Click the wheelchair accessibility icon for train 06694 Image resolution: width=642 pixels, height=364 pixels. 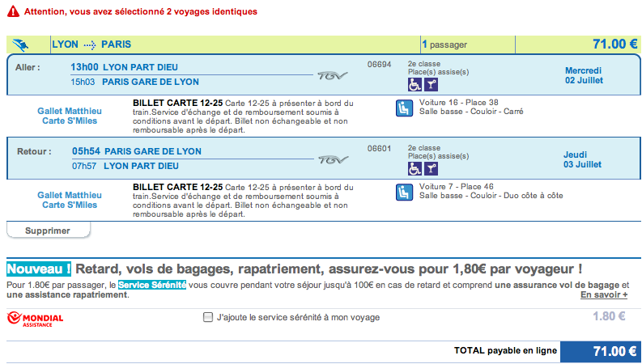point(414,84)
